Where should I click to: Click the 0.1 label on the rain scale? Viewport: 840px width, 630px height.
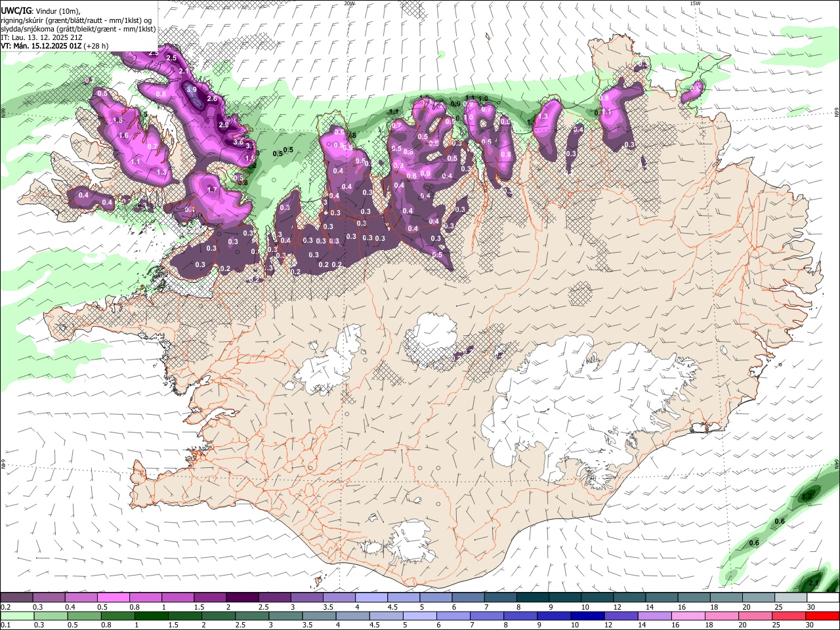coord(5,625)
